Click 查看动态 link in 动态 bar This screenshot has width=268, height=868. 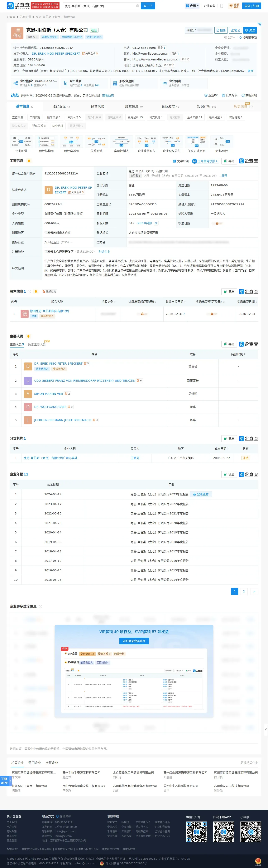point(108,96)
